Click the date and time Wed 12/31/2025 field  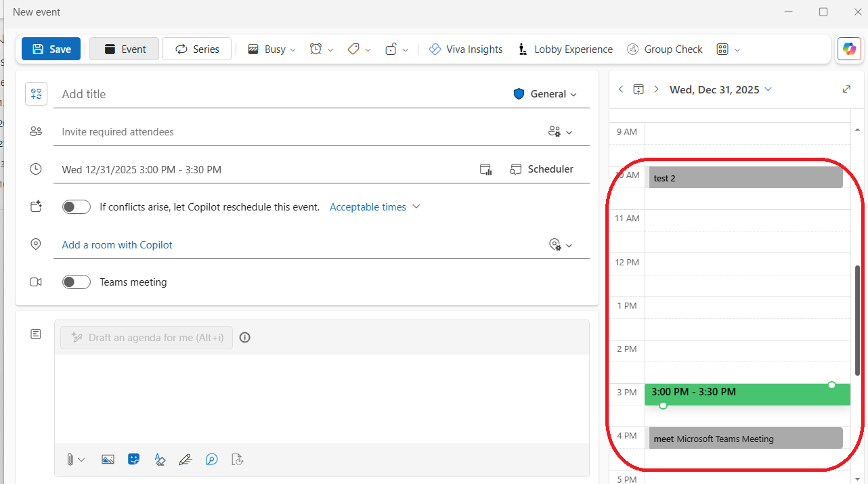tap(264, 170)
